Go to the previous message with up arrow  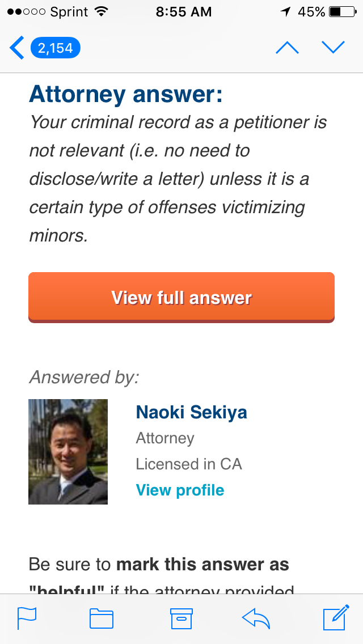point(287,48)
